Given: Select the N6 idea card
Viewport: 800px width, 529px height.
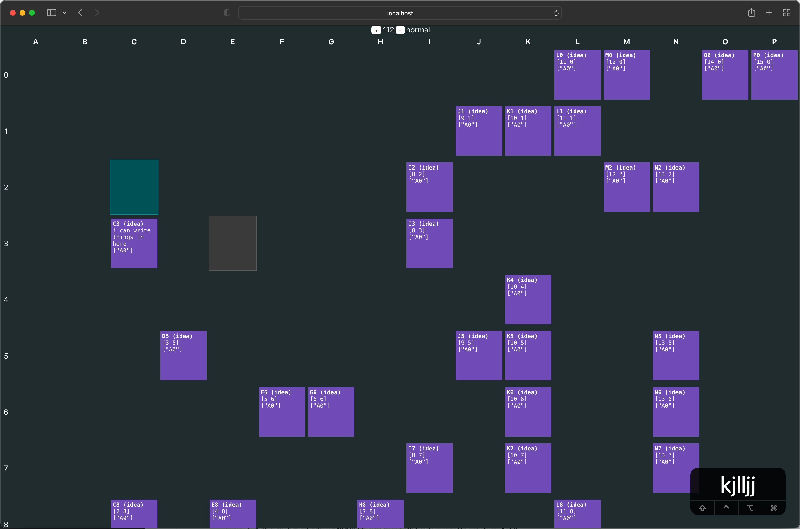Looking at the screenshot, I should tap(676, 412).
